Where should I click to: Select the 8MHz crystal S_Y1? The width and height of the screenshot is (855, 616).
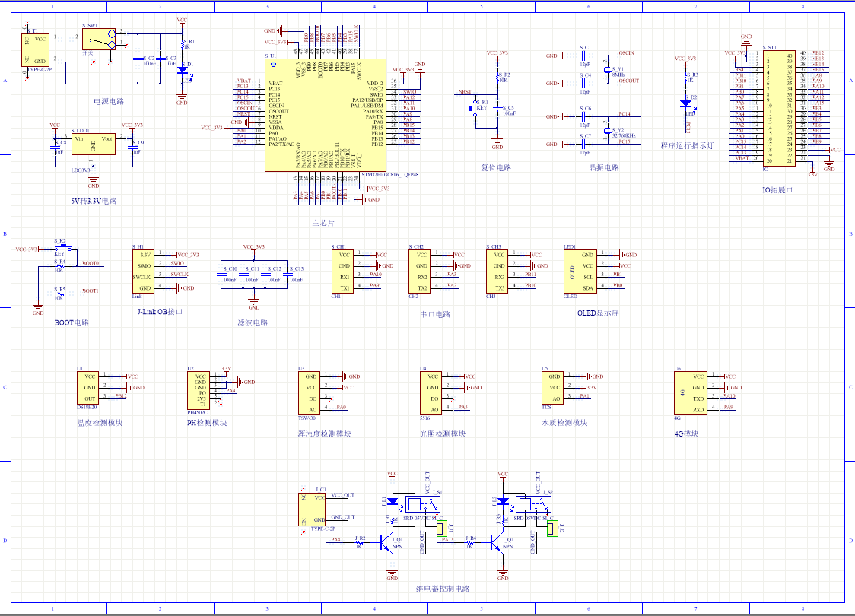click(x=608, y=70)
